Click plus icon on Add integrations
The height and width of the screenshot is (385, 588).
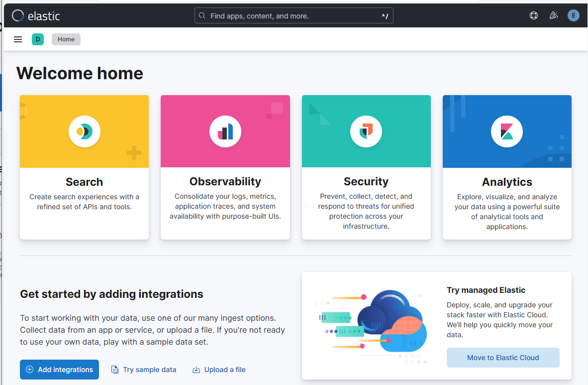(30, 370)
